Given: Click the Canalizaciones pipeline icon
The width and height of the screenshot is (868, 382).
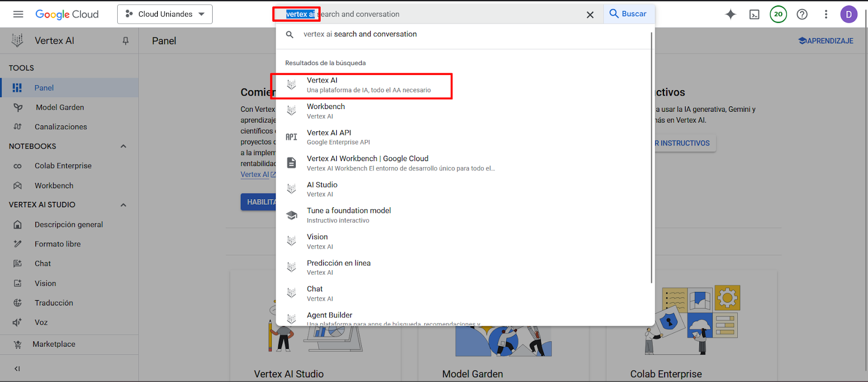Looking at the screenshot, I should [x=17, y=127].
